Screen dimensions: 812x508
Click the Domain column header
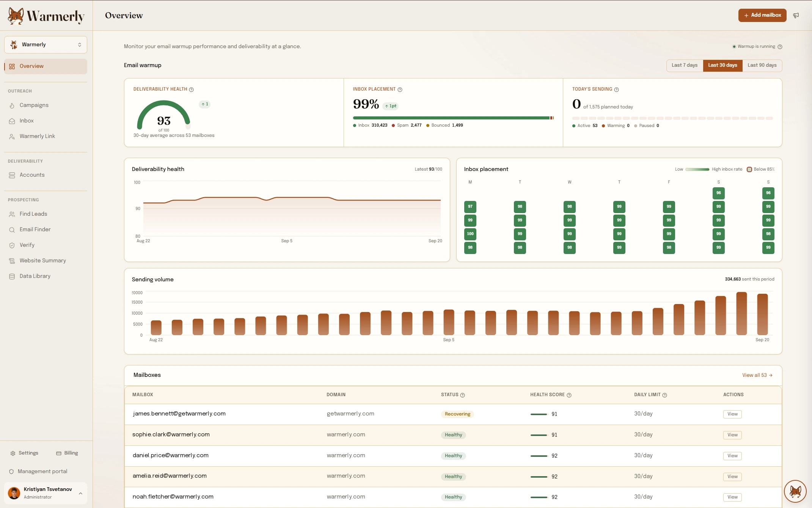336,395
